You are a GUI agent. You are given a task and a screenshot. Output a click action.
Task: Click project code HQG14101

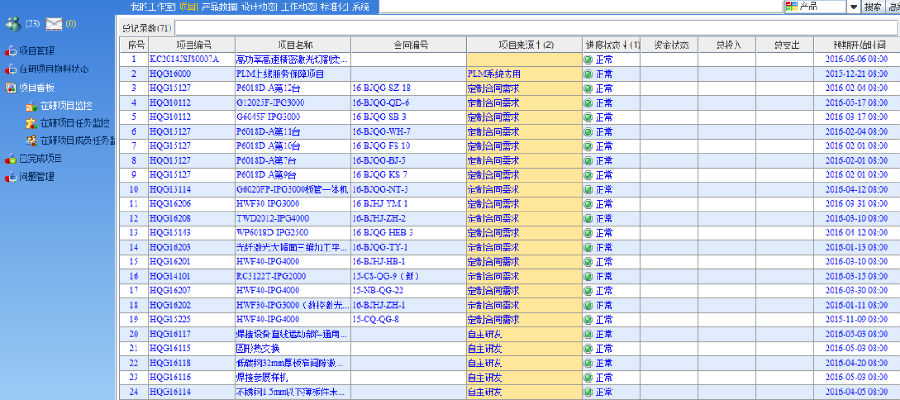(x=170, y=276)
